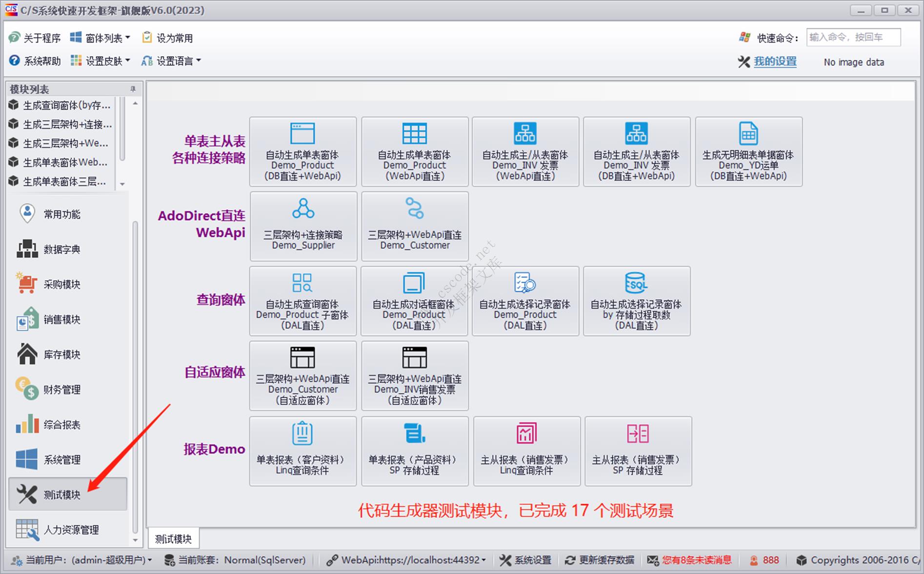Click the 库存模块 inventory house icon

point(27,354)
